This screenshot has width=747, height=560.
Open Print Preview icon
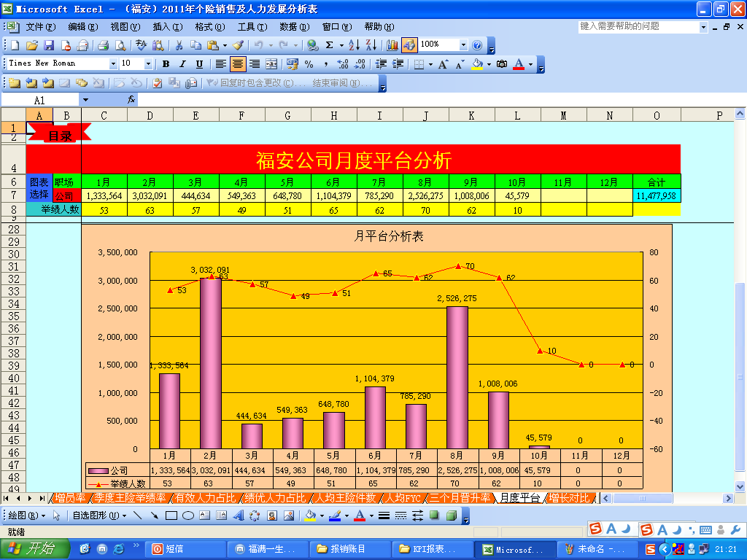(120, 45)
